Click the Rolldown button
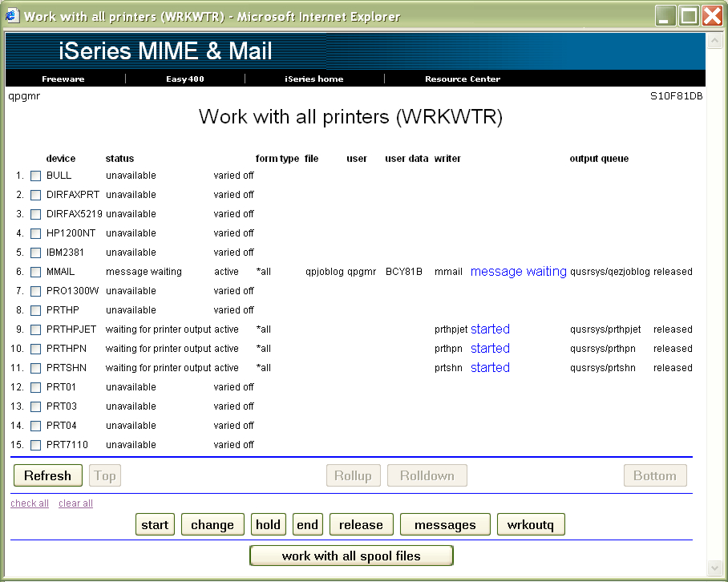Image resolution: width=728 pixels, height=582 pixels. (x=427, y=475)
